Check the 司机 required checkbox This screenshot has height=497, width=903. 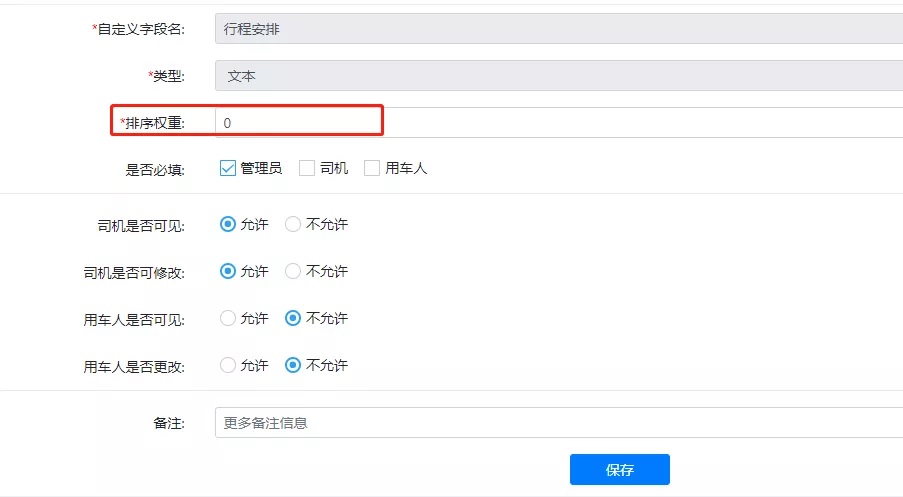click(307, 168)
